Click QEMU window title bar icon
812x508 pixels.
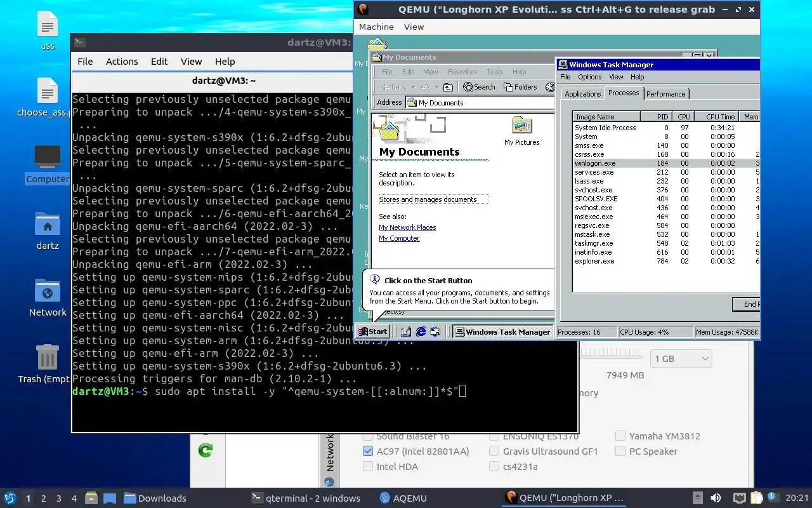pyautogui.click(x=363, y=10)
